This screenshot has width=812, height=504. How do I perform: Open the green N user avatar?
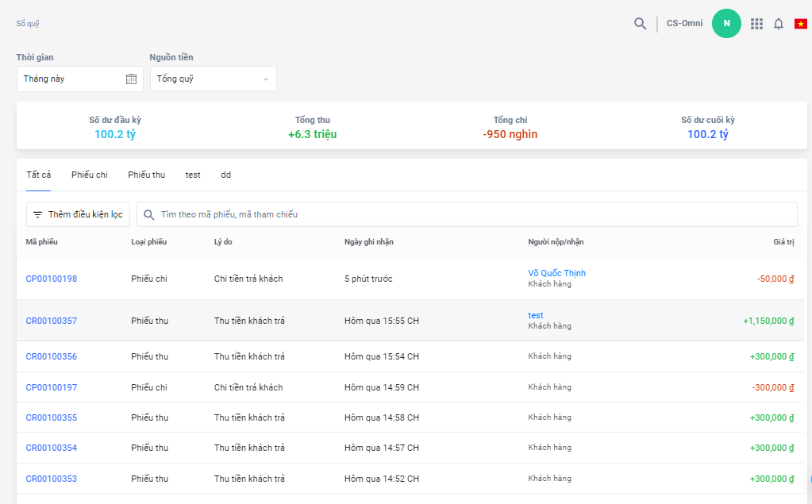coord(726,23)
